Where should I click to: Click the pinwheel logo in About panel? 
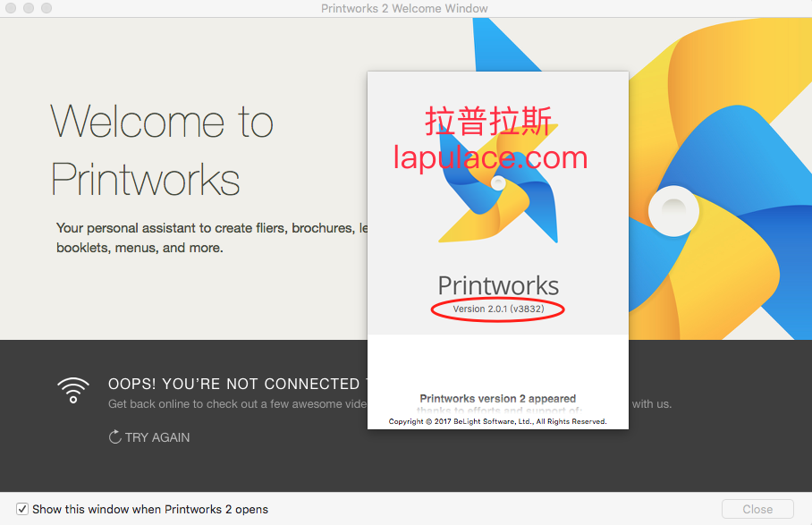[x=497, y=184]
